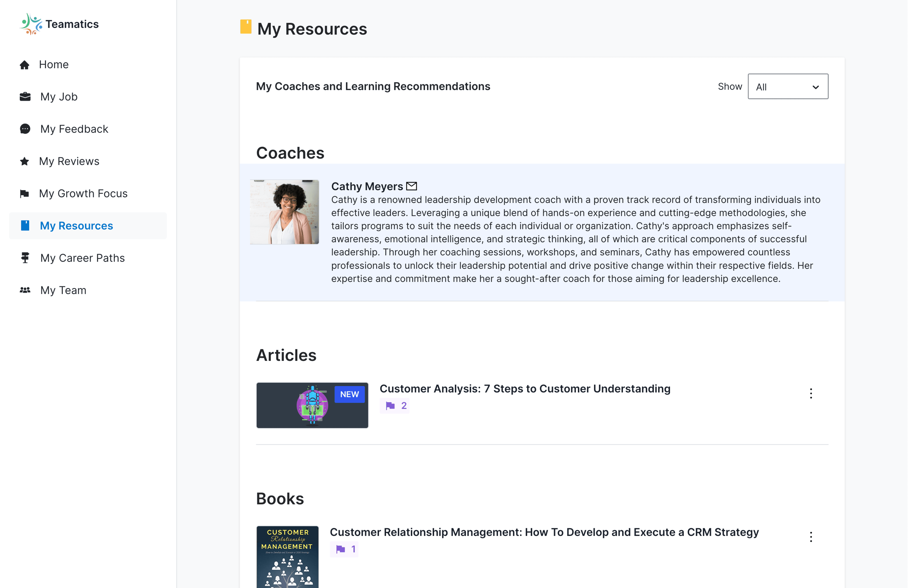Open the CRM book options menu
908x588 pixels.
click(811, 537)
